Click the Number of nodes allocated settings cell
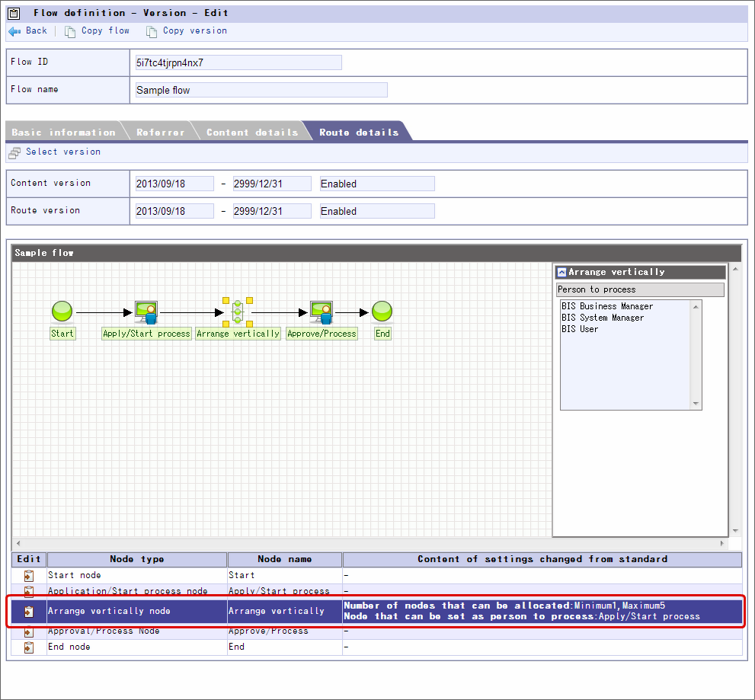755x700 pixels. (x=542, y=612)
